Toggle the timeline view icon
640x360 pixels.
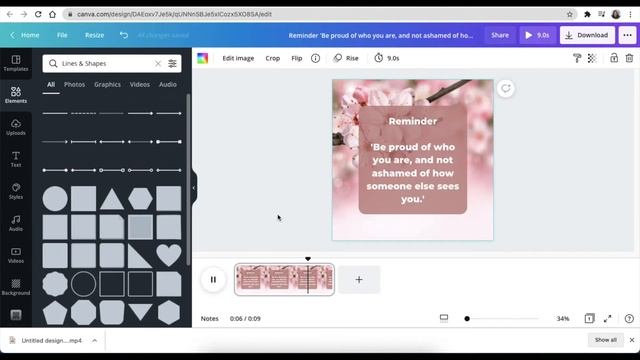[444, 318]
